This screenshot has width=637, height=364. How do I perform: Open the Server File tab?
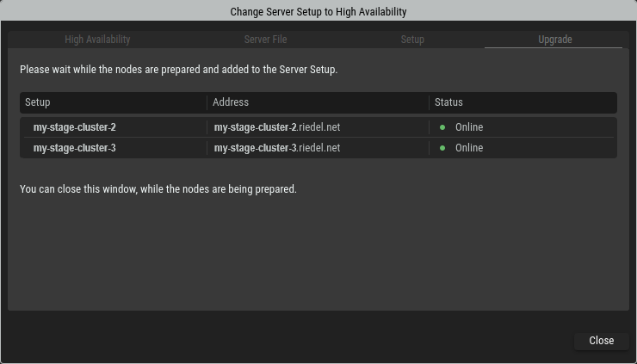pyautogui.click(x=265, y=40)
